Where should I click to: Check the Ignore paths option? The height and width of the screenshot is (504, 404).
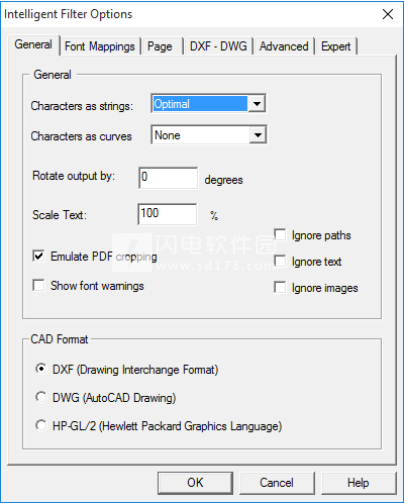(280, 234)
